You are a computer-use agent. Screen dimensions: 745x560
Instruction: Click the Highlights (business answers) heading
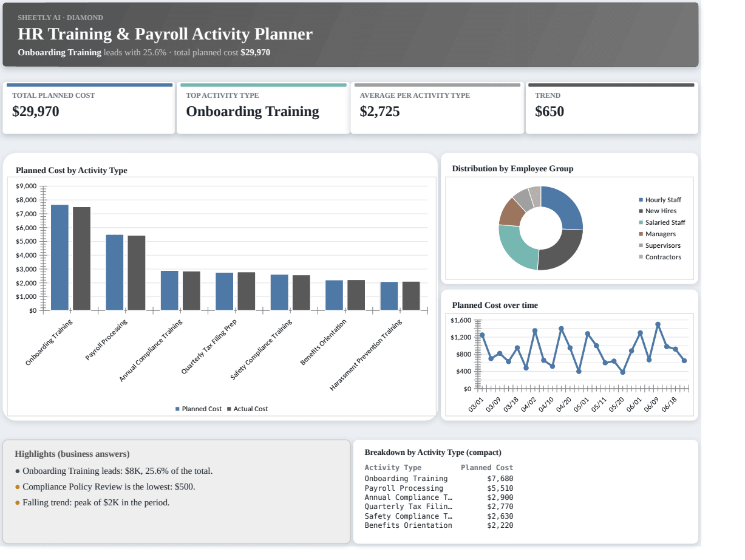[72, 454]
